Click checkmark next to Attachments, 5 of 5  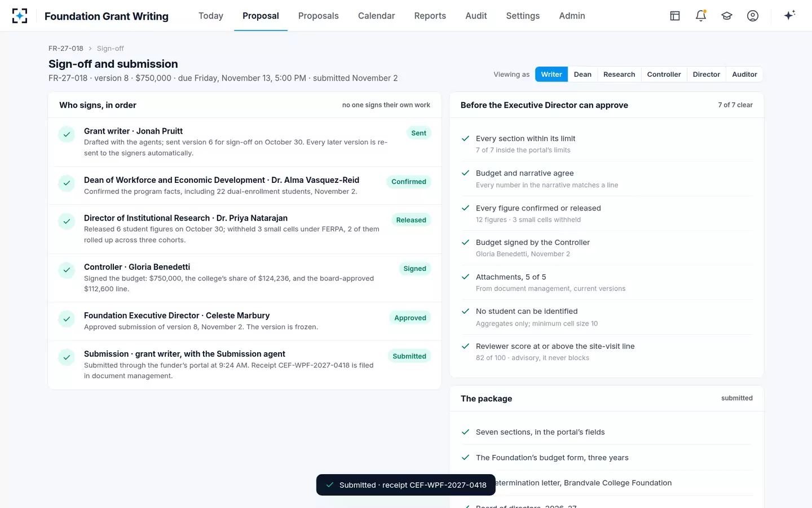pyautogui.click(x=466, y=277)
